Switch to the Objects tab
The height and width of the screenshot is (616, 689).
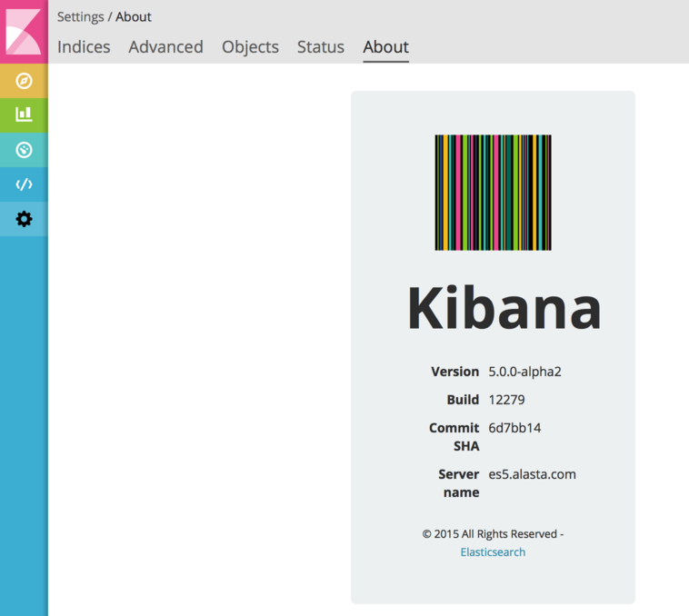[250, 47]
